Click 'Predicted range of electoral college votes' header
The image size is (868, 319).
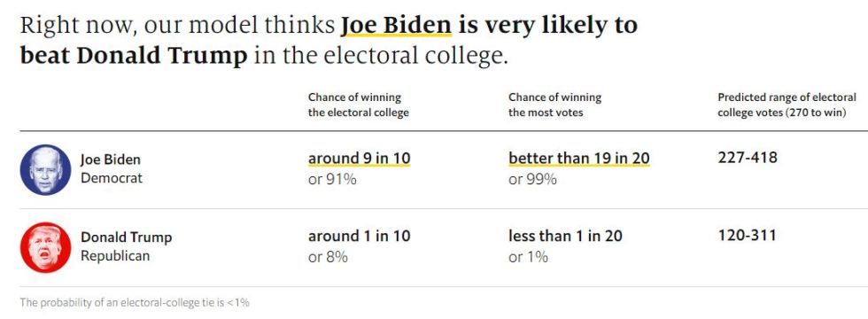[x=787, y=105]
